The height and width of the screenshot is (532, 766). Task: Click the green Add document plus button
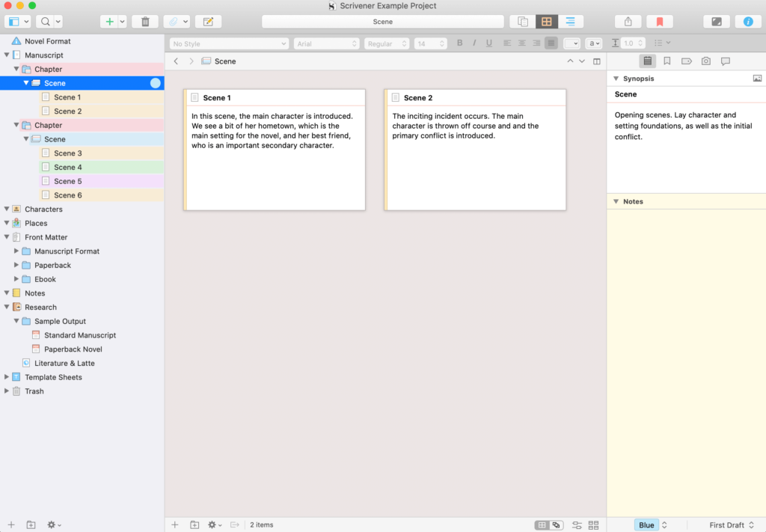tap(109, 22)
